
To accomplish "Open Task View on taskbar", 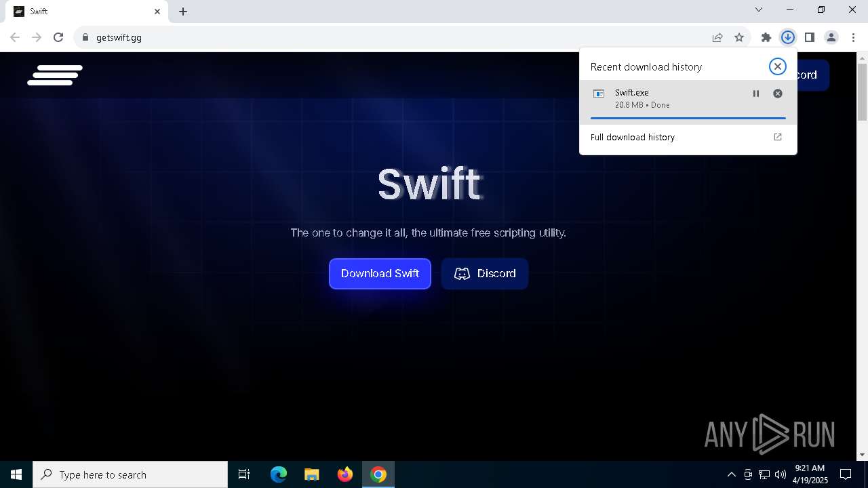I will pyautogui.click(x=244, y=474).
